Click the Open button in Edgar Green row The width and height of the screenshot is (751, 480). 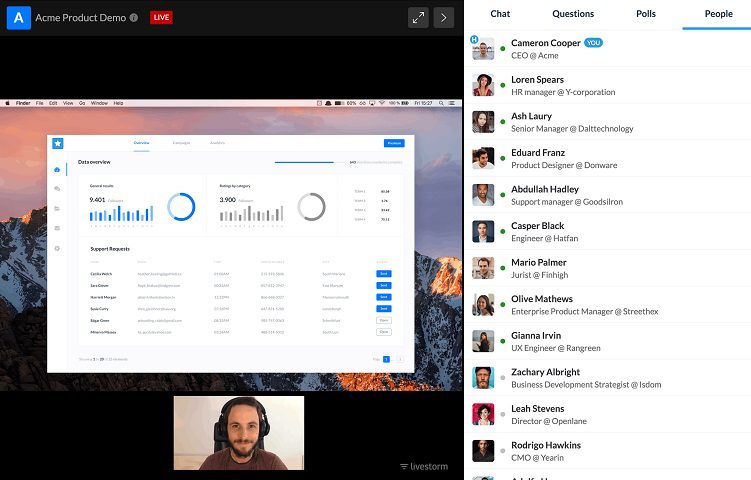tap(384, 320)
